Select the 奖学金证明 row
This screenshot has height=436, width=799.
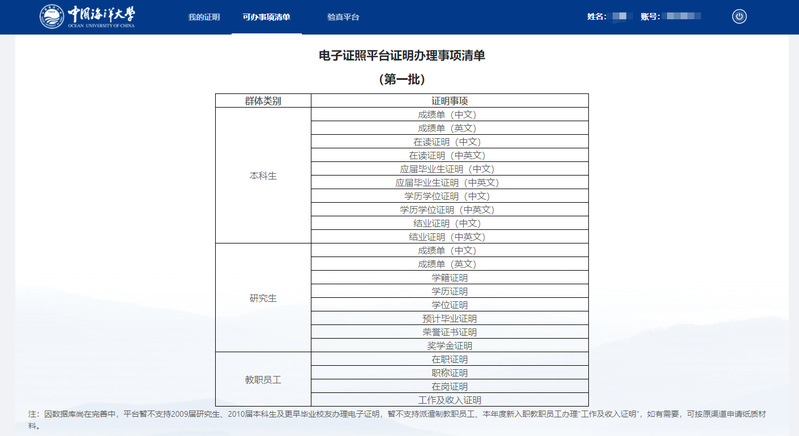pyautogui.click(x=449, y=345)
